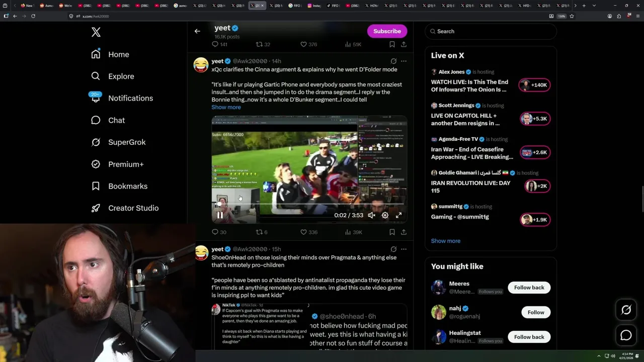Follow back Healingstat
This screenshot has height=362, width=644.
529,337
